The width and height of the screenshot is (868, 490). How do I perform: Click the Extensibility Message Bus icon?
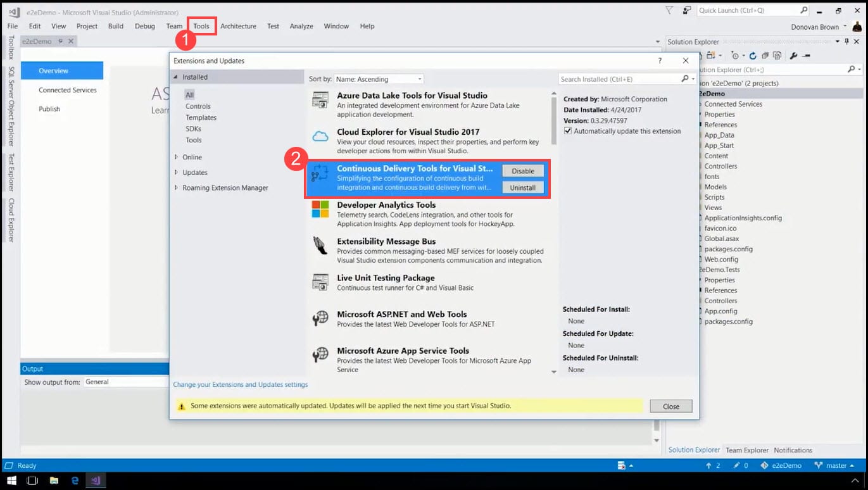320,246
